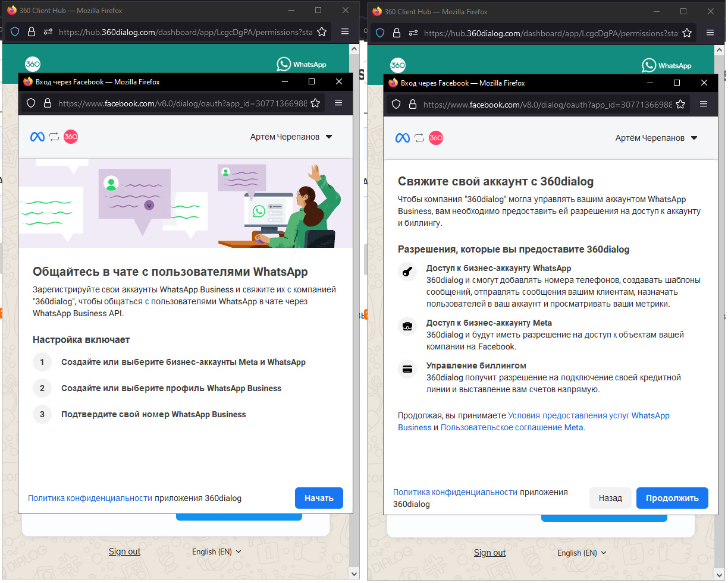Expand Артём Черепанов account dropdown in left dialog
Viewport: 728px width, 583px height.
point(291,137)
